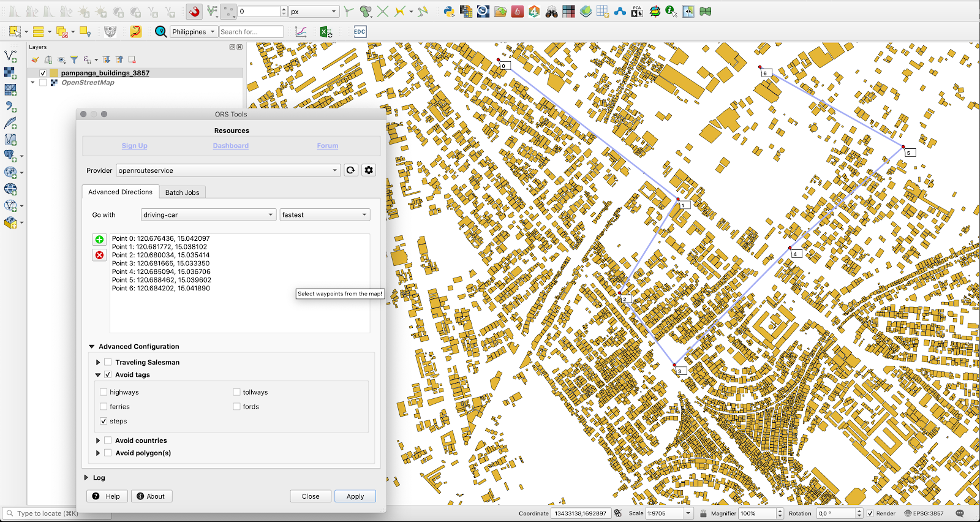Open the driving-car profile dropdown

coord(208,215)
